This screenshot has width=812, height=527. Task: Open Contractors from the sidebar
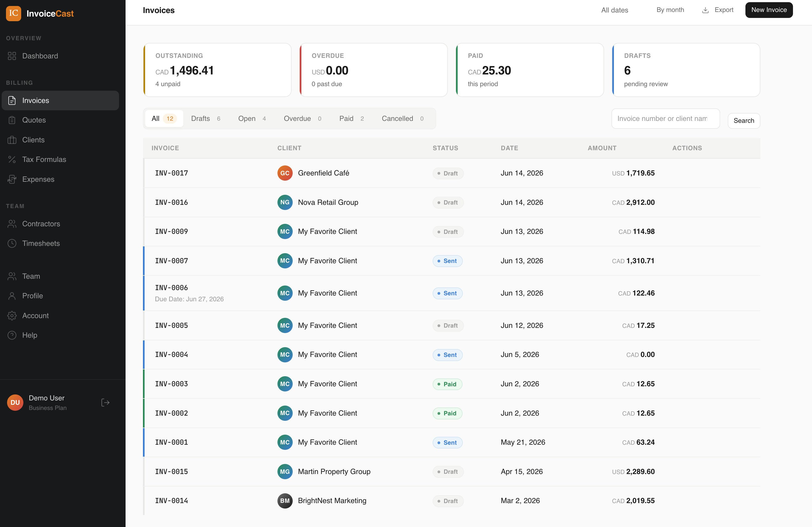pyautogui.click(x=60, y=224)
